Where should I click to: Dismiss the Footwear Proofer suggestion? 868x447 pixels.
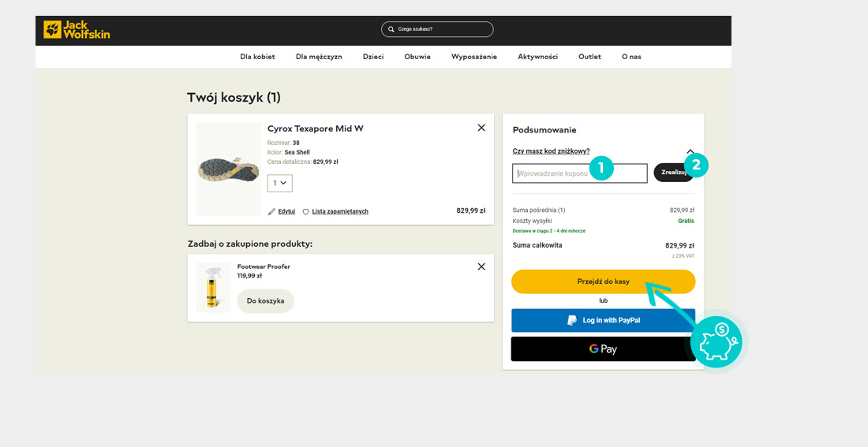[x=481, y=266]
